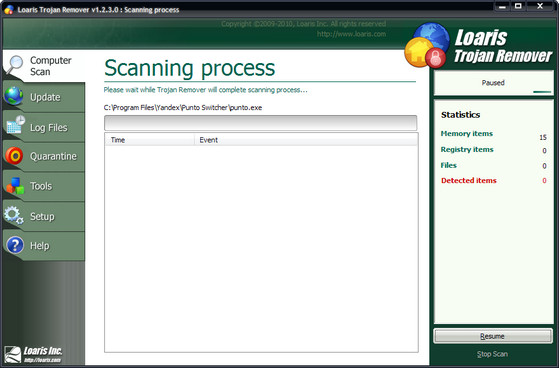This screenshot has height=368, width=559.
Task: Open the Quarantine tab
Action: coord(43,156)
